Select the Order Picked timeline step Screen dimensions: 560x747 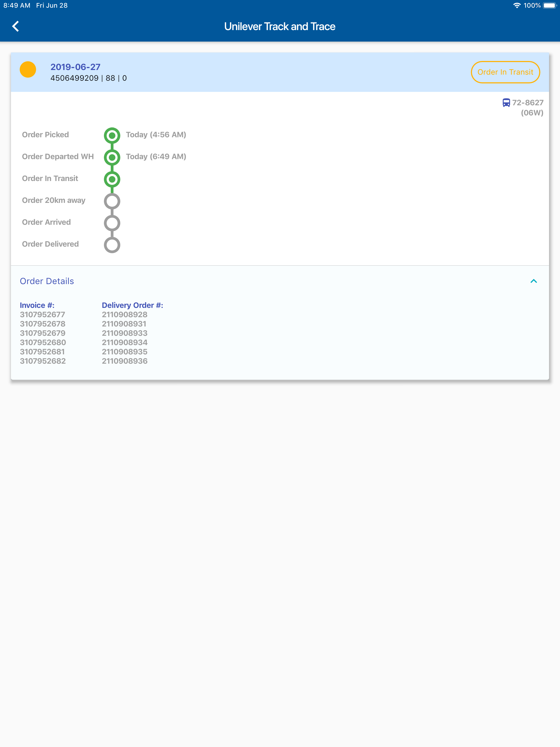tap(112, 136)
